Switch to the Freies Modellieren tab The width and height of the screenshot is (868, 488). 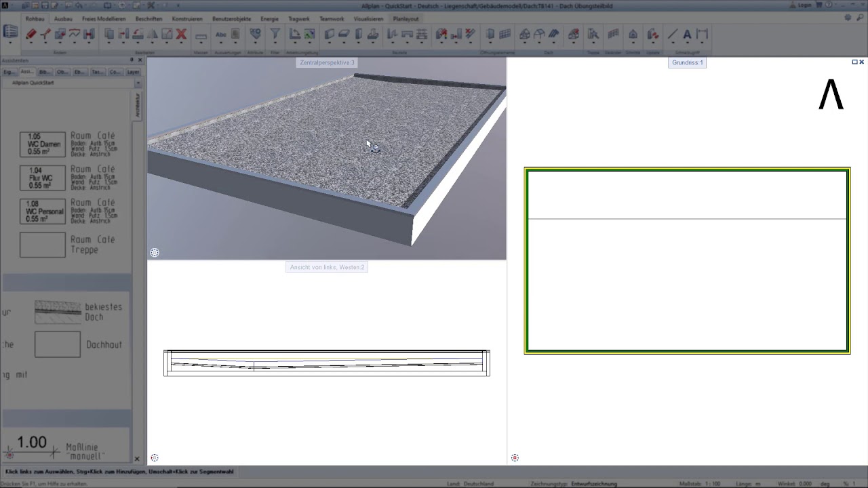click(104, 19)
